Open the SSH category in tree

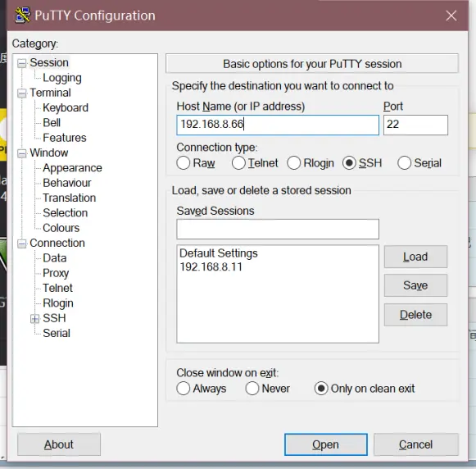click(54, 318)
